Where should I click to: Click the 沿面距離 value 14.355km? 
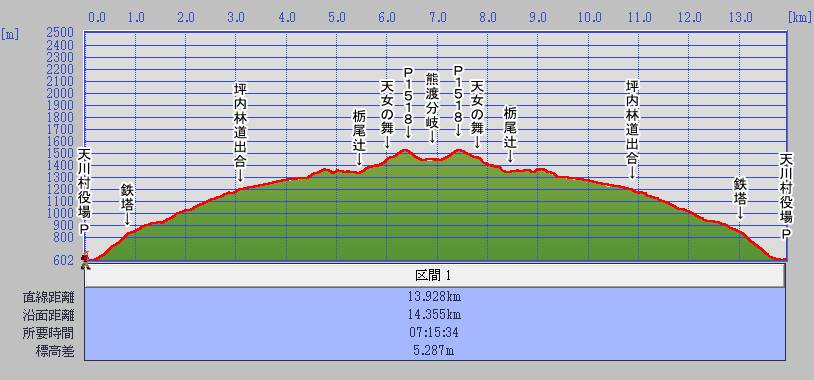point(434,315)
